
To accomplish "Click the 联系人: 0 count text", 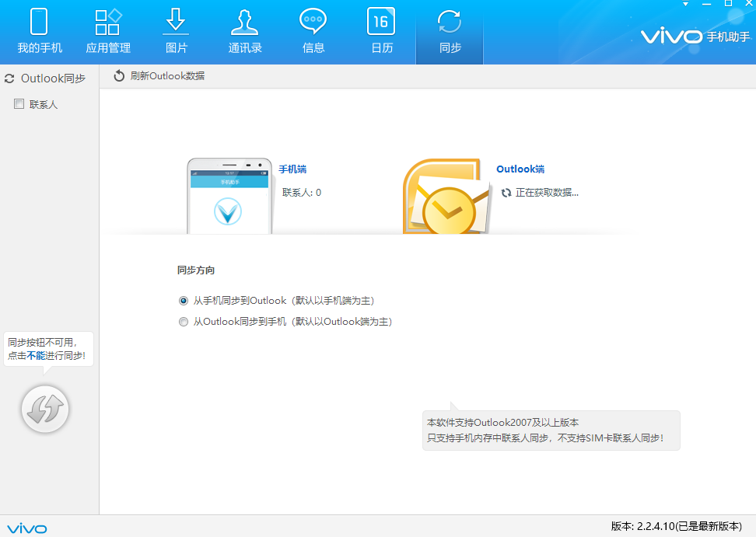I will 302,193.
